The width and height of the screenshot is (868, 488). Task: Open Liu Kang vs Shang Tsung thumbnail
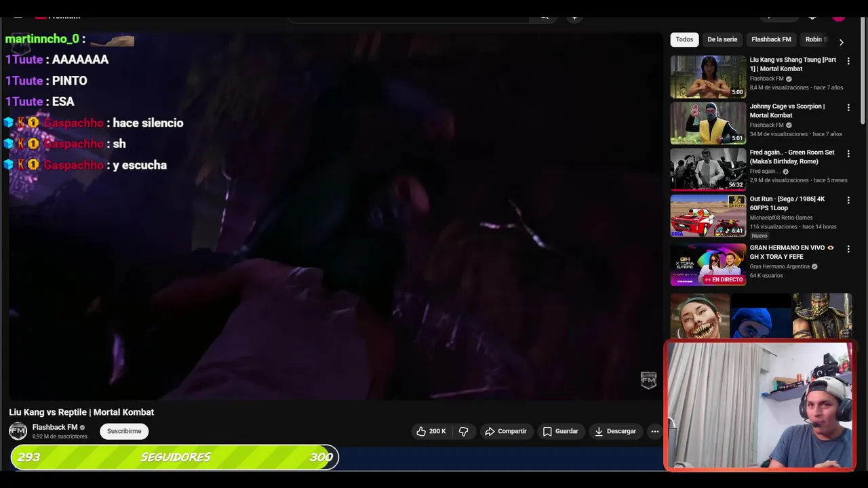click(708, 77)
